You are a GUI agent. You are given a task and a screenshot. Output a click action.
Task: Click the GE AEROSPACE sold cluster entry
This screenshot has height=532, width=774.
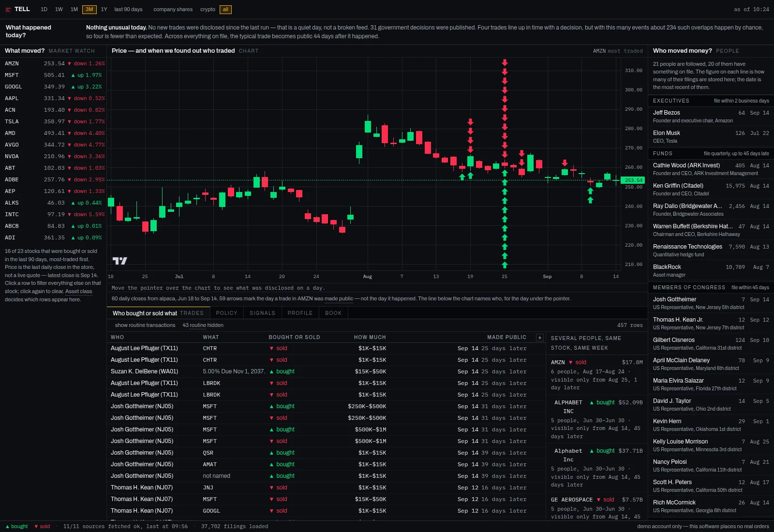pyautogui.click(x=596, y=507)
